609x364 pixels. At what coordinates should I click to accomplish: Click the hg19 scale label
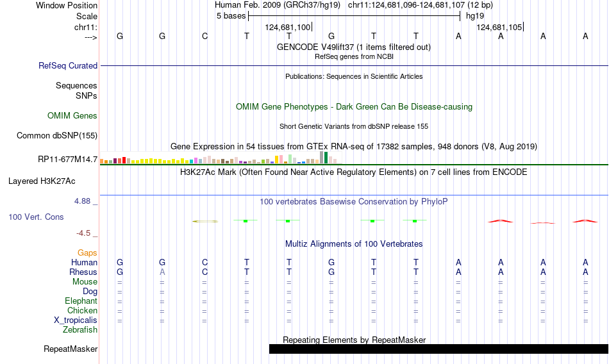pos(475,16)
